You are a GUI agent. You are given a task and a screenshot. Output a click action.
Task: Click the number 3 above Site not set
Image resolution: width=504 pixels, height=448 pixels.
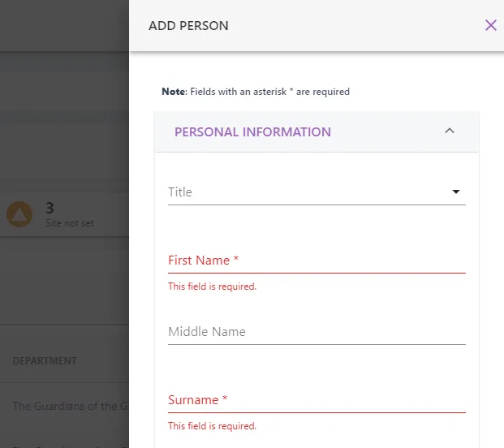(50, 208)
